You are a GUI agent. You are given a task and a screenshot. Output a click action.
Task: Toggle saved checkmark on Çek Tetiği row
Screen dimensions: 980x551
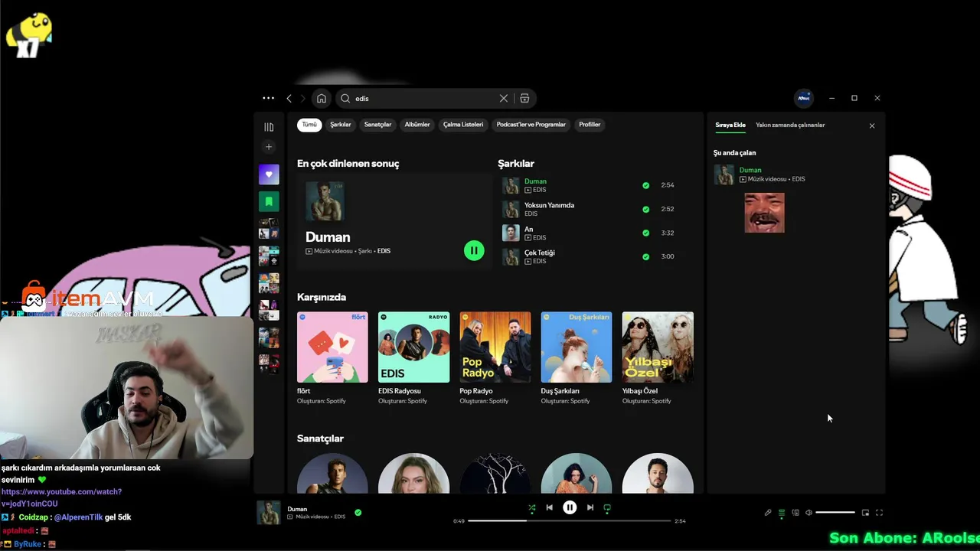(645, 256)
